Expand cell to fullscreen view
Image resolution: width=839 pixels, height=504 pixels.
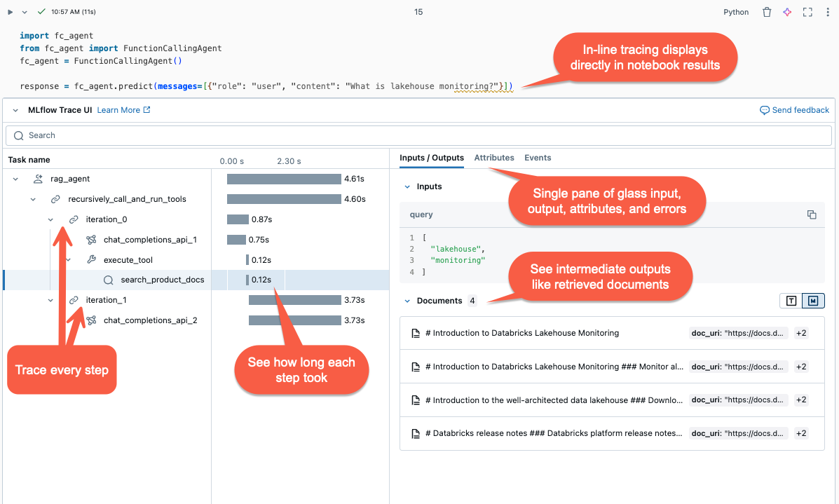tap(807, 12)
